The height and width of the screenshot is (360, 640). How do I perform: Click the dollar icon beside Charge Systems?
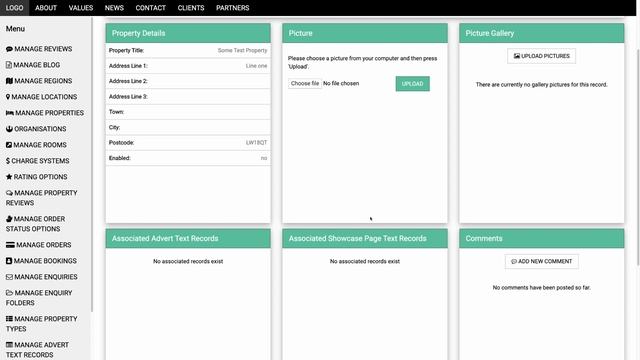pyautogui.click(x=8, y=161)
